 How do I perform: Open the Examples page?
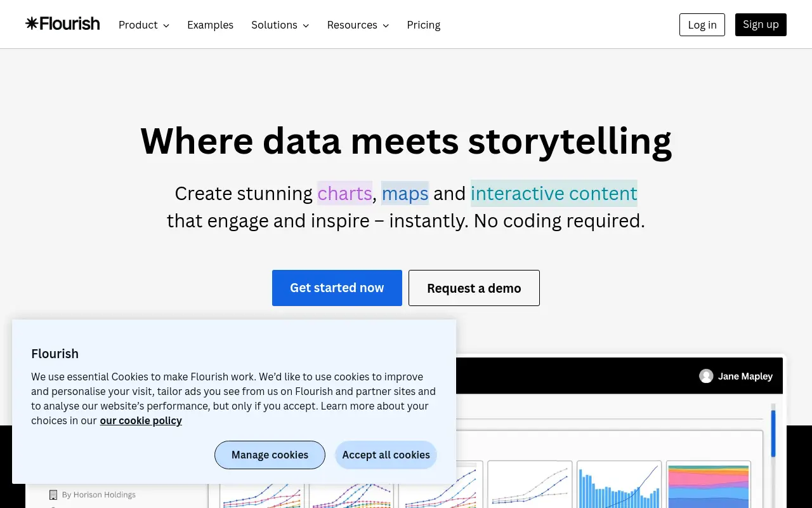[x=210, y=25]
